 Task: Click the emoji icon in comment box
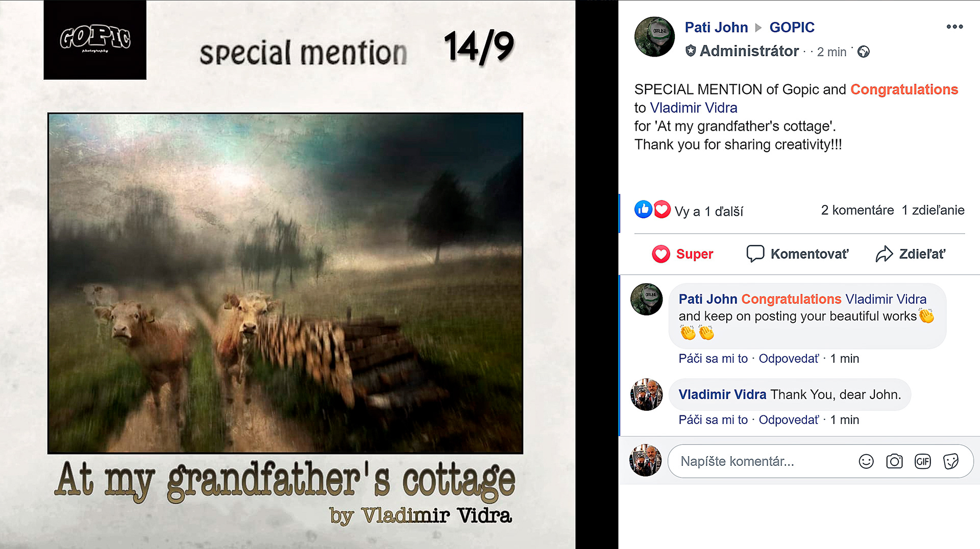pyautogui.click(x=866, y=461)
